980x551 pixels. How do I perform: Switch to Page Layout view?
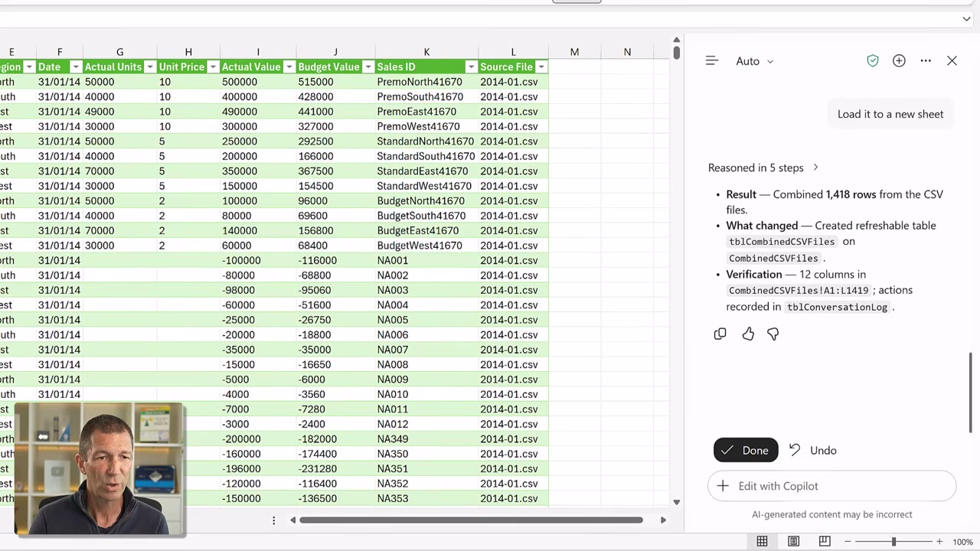click(x=793, y=542)
